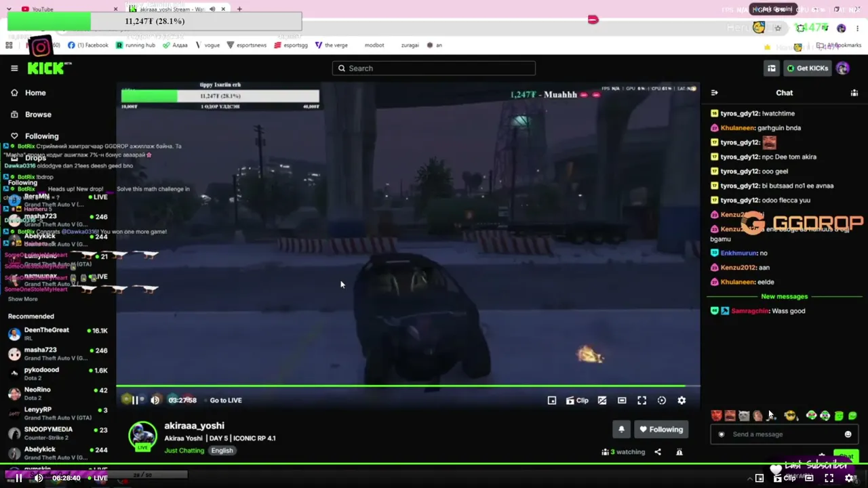Select the English language tag
Viewport: 868px width, 488px height.
[x=222, y=451]
